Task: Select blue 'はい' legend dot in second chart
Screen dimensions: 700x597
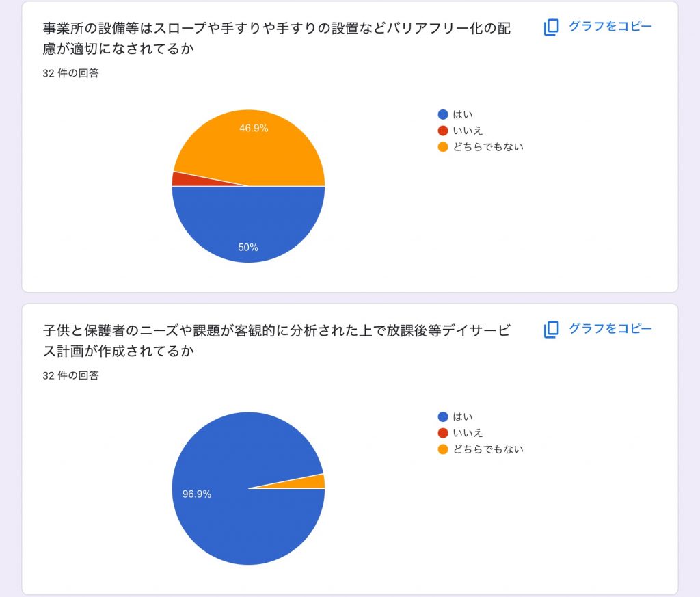Action: [443, 416]
